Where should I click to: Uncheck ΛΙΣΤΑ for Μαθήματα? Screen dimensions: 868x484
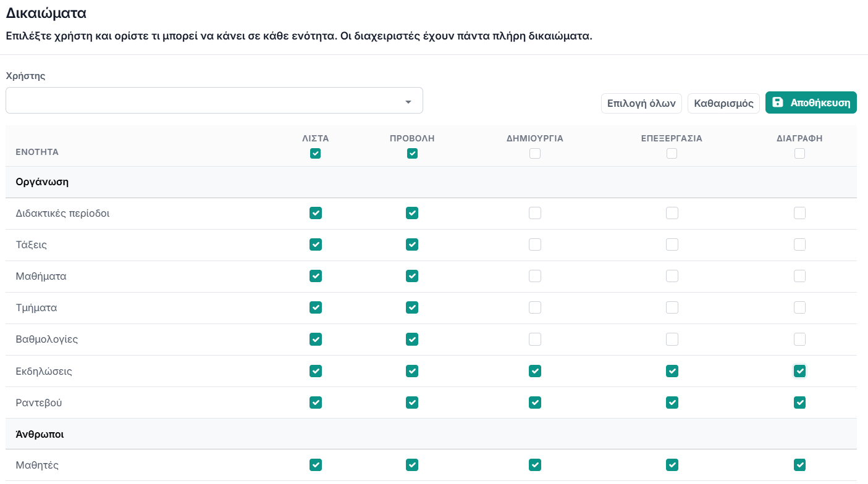pyautogui.click(x=316, y=276)
